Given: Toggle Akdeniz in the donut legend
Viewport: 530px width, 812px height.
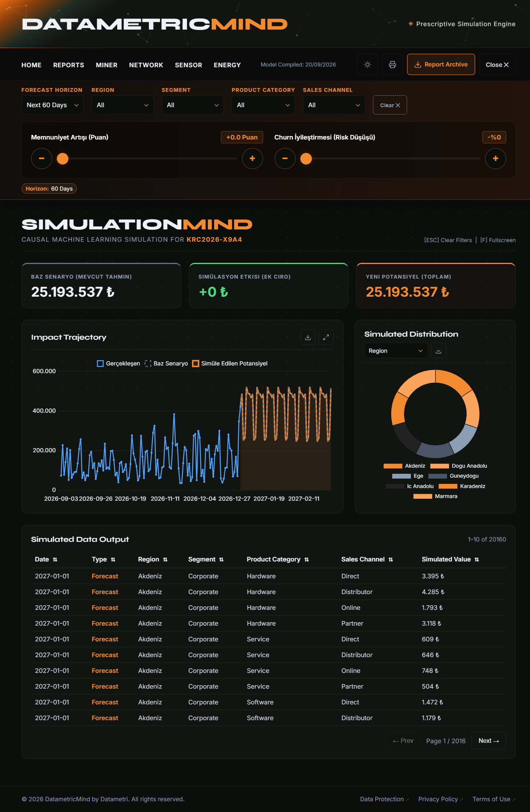Looking at the screenshot, I should coord(404,466).
